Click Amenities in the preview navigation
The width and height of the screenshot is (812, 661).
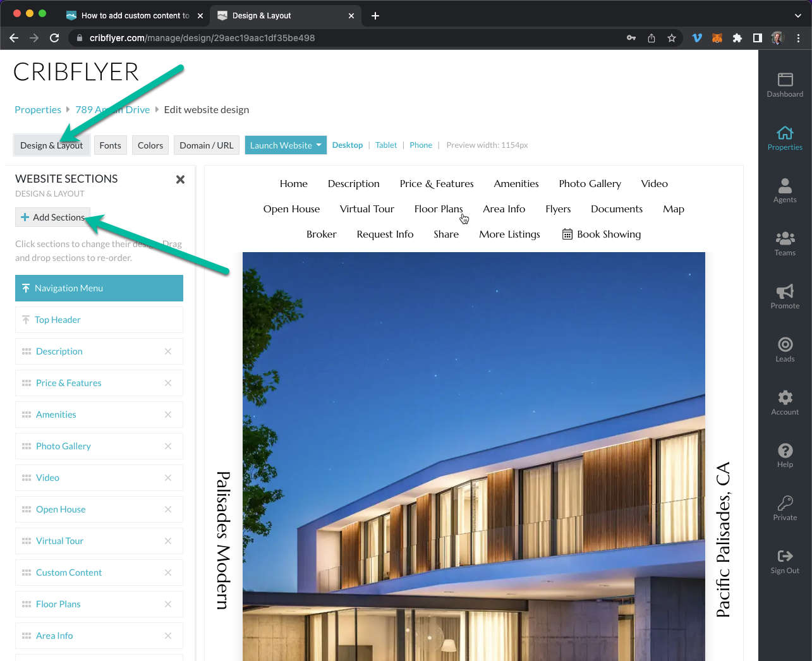516,184
